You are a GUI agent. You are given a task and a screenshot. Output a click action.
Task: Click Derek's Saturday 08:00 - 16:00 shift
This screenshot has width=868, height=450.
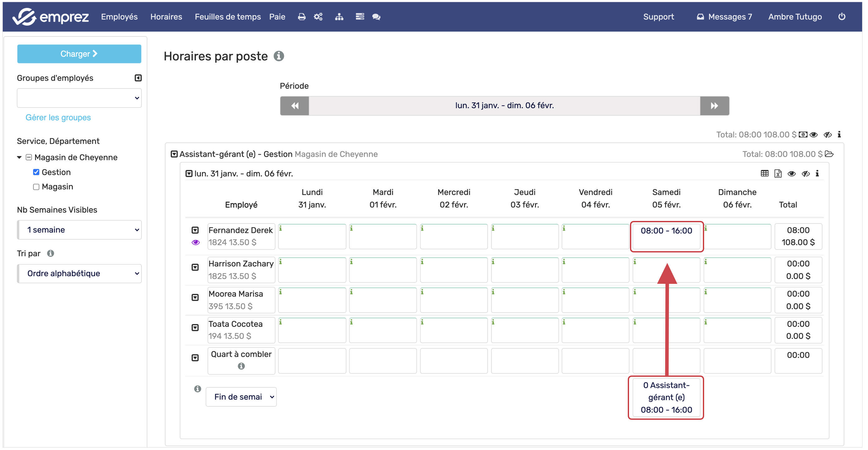click(666, 231)
